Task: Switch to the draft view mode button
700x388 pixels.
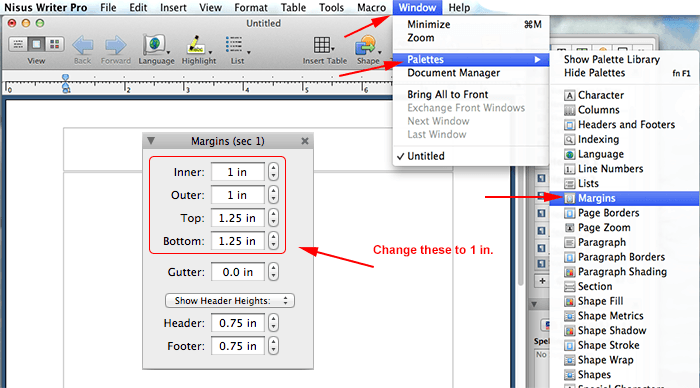Action: pos(18,44)
